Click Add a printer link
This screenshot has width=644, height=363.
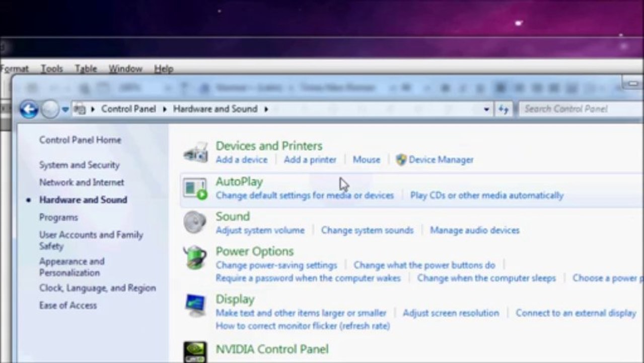click(310, 160)
